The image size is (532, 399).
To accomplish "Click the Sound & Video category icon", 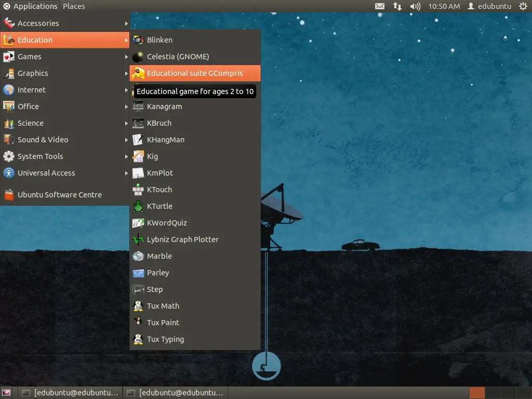I will pos(9,140).
